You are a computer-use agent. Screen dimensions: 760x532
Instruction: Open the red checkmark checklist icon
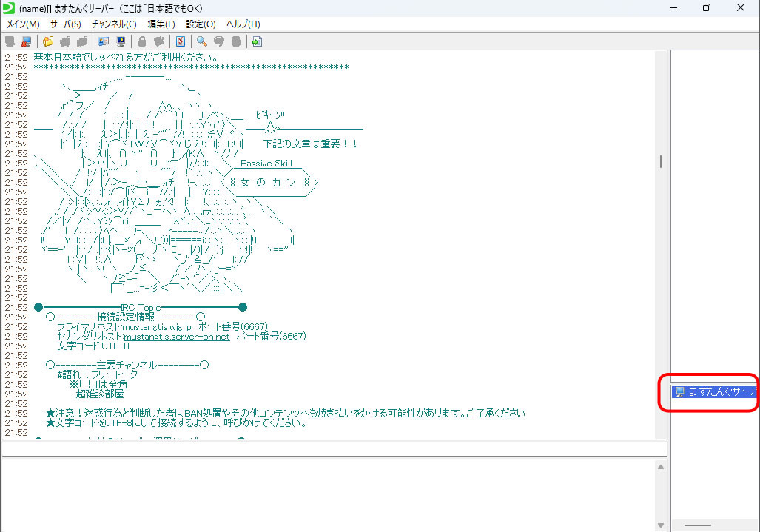coord(181,41)
